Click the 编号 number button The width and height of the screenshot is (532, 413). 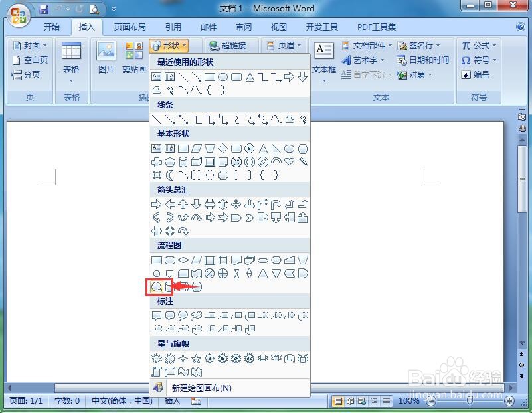[x=476, y=75]
